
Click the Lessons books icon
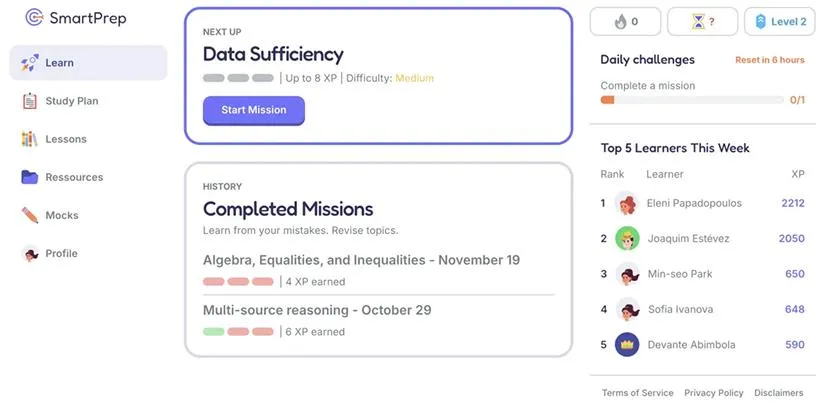pyautogui.click(x=29, y=139)
